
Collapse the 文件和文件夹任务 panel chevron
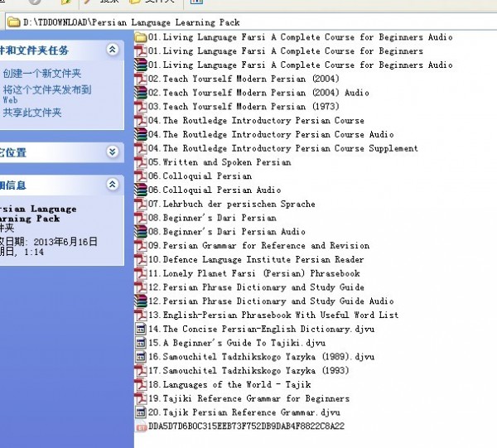tap(113, 50)
